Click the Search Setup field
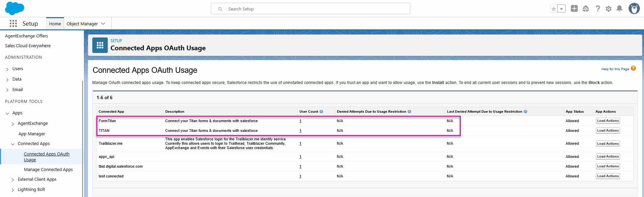 coord(311,9)
